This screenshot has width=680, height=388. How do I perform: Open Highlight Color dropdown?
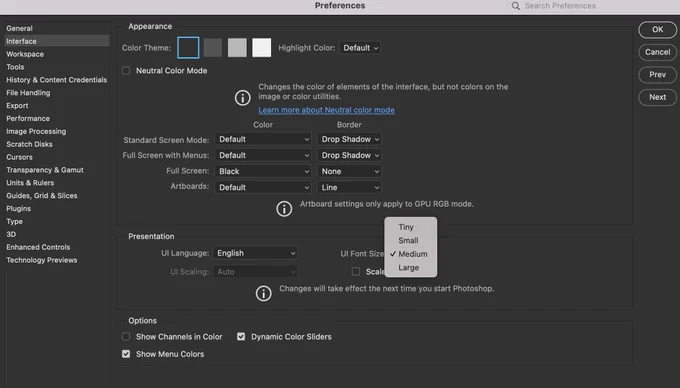[x=360, y=48]
